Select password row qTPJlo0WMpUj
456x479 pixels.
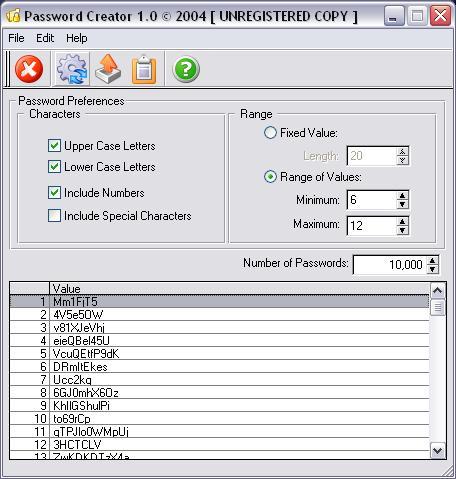click(219, 432)
